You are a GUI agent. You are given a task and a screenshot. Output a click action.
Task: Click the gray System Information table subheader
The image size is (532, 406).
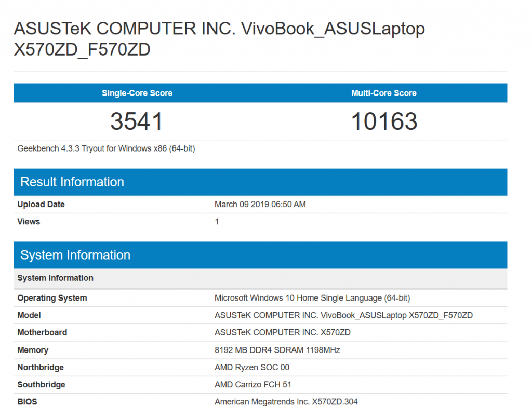point(261,278)
